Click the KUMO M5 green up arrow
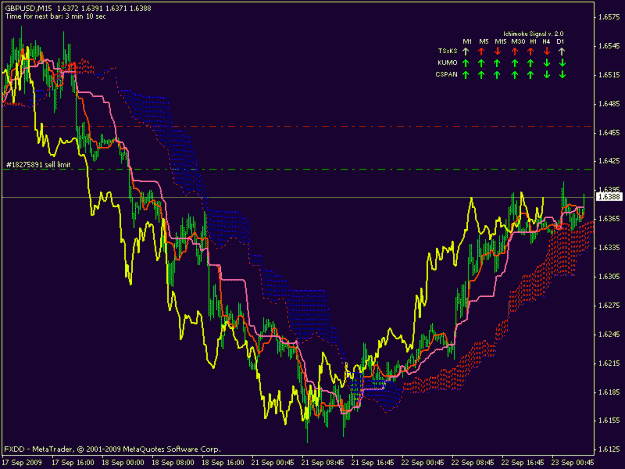The image size is (625, 469). [x=482, y=63]
